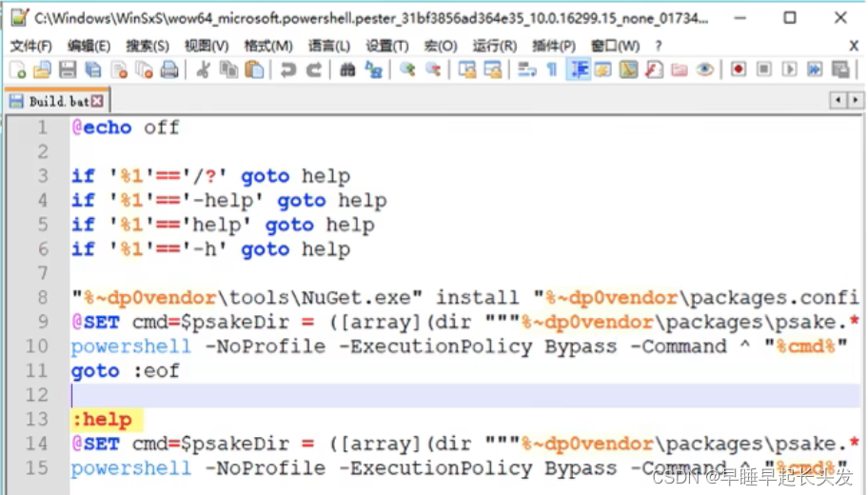Toggle the Function List toolbar icon

click(654, 69)
